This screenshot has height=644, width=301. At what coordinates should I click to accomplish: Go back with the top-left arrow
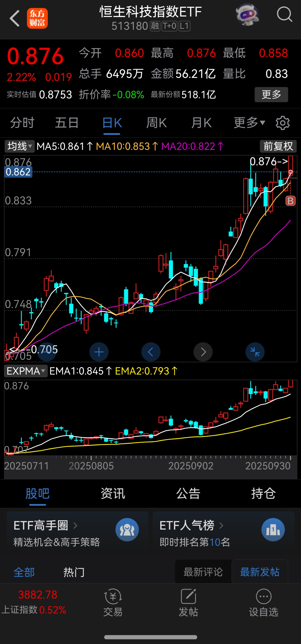[14, 18]
